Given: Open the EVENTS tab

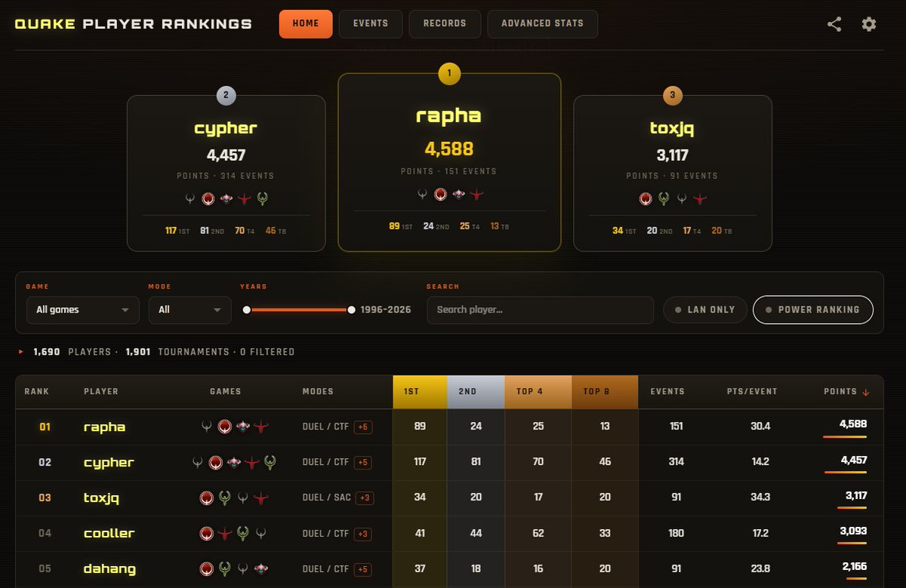Looking at the screenshot, I should click(x=371, y=23).
